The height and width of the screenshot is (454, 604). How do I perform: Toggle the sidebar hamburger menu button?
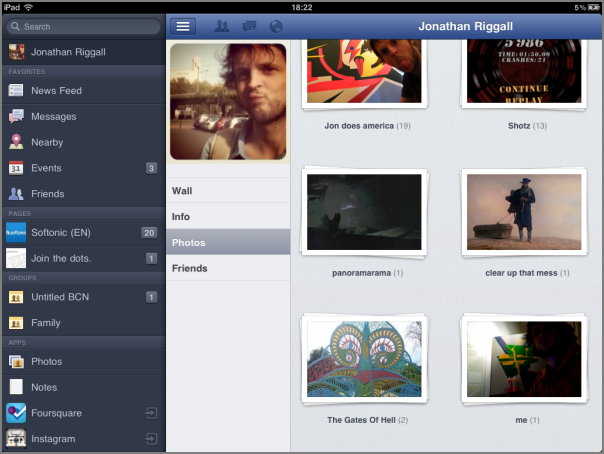(x=183, y=26)
